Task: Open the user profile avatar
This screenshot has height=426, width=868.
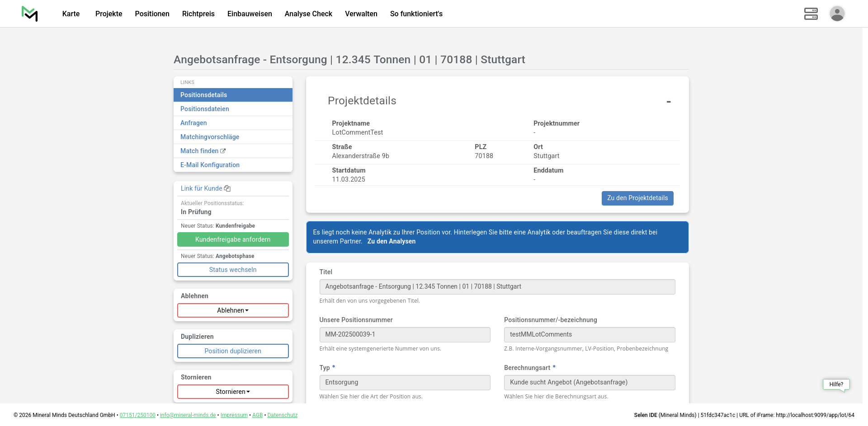Action: click(837, 14)
